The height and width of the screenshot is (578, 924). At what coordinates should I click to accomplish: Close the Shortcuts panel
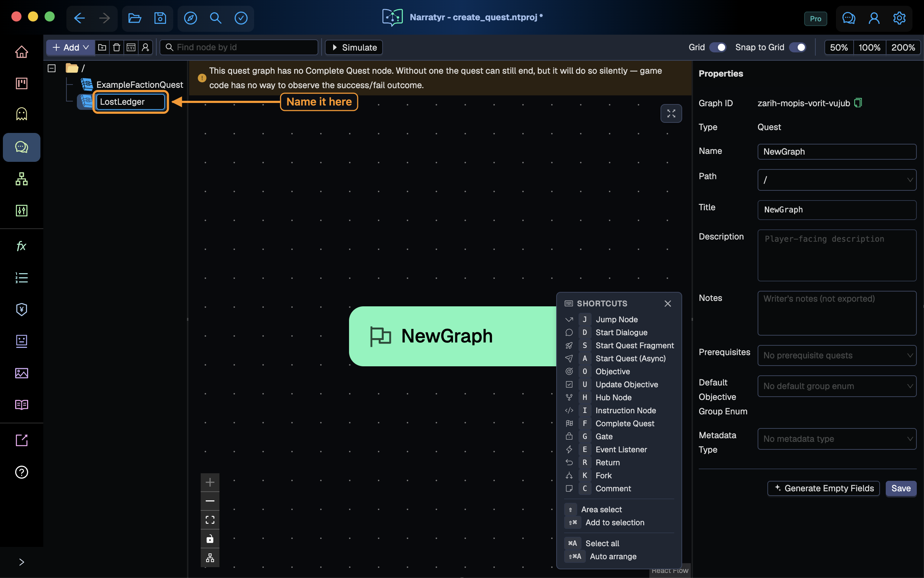point(667,303)
